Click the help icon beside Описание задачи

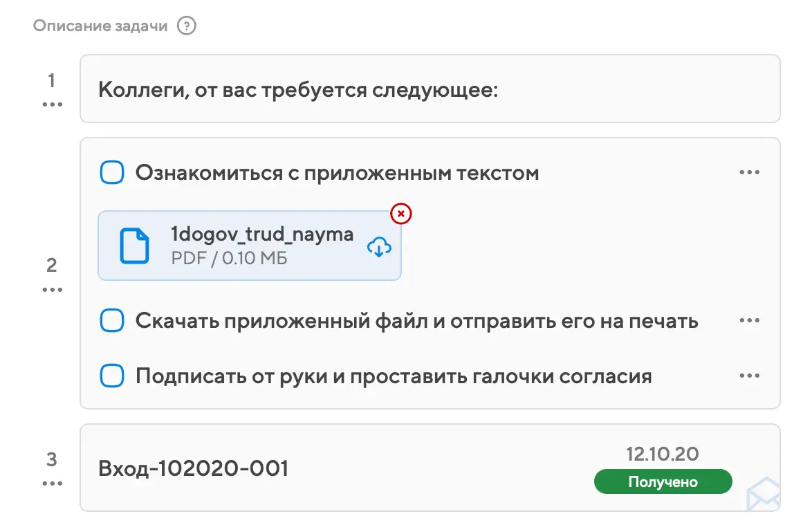tap(187, 27)
